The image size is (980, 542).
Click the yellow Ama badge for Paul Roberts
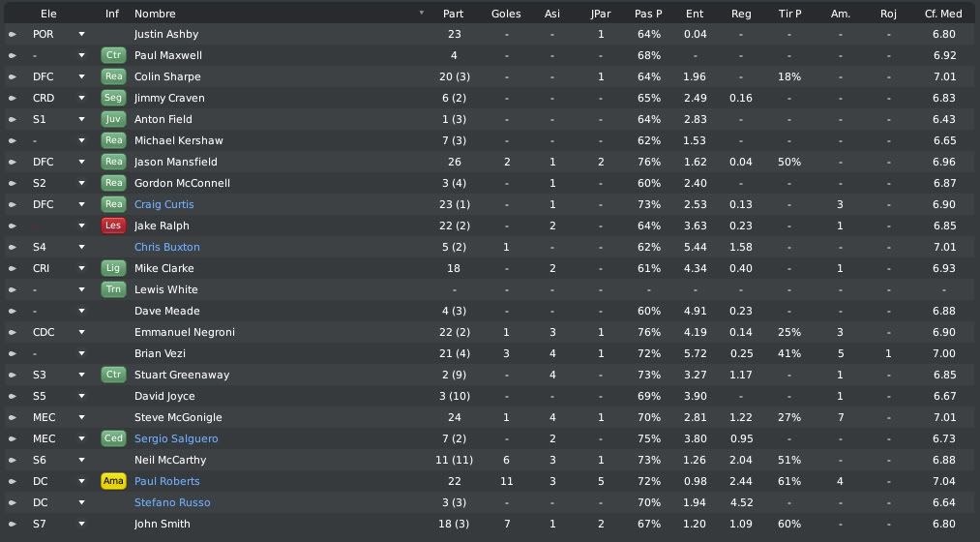tap(113, 481)
